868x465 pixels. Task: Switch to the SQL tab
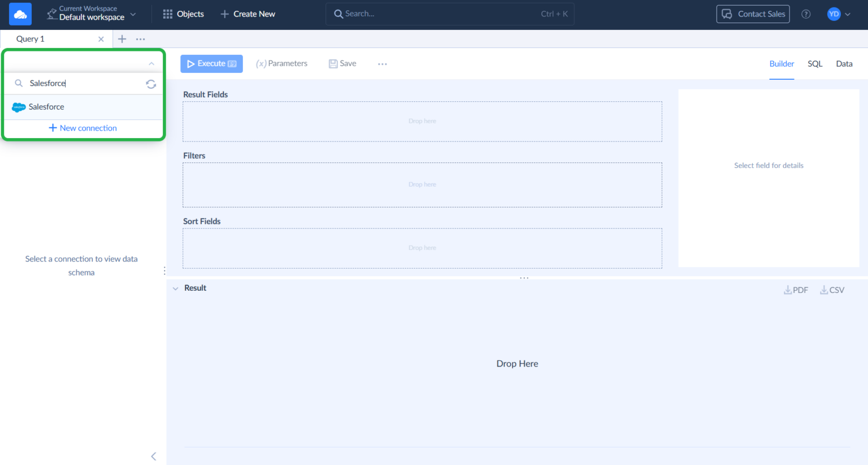point(814,64)
